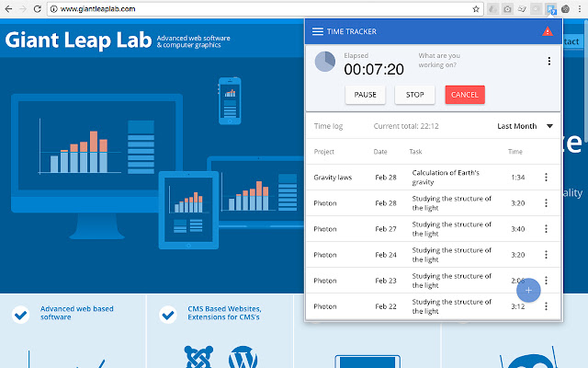Click the Task column header
This screenshot has height=368, width=588.
pos(415,152)
